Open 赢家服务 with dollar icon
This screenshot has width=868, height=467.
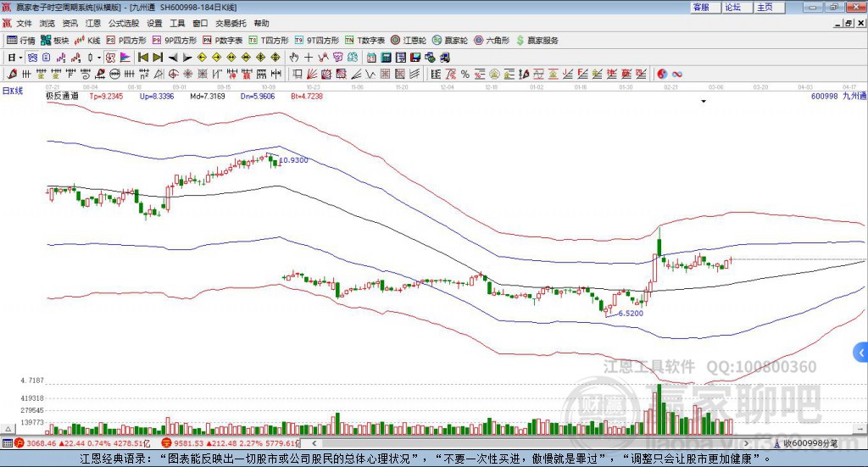click(537, 41)
